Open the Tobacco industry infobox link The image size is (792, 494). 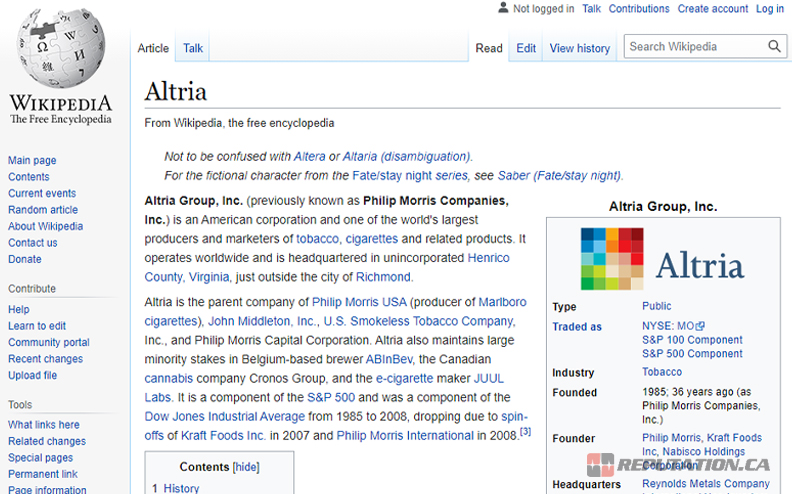click(x=662, y=372)
